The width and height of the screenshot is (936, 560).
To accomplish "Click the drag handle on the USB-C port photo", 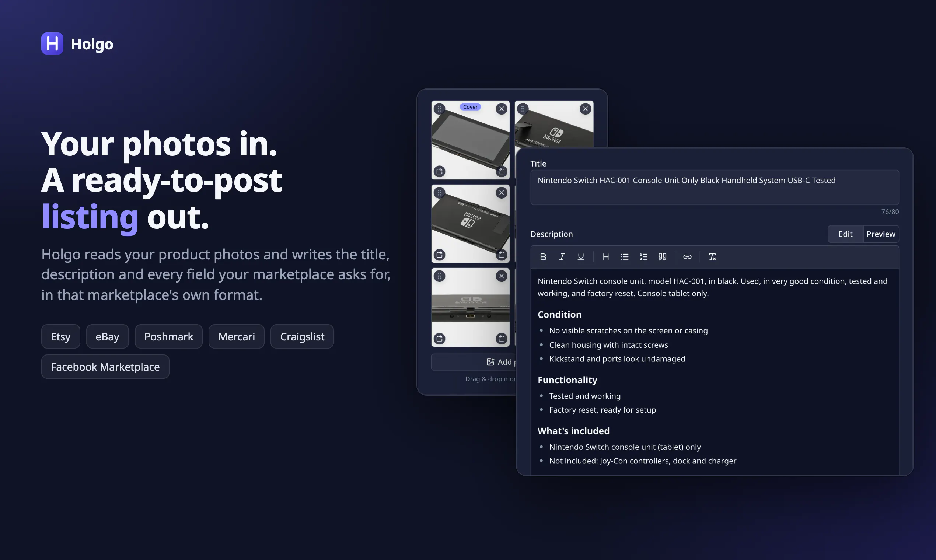I will (x=439, y=276).
